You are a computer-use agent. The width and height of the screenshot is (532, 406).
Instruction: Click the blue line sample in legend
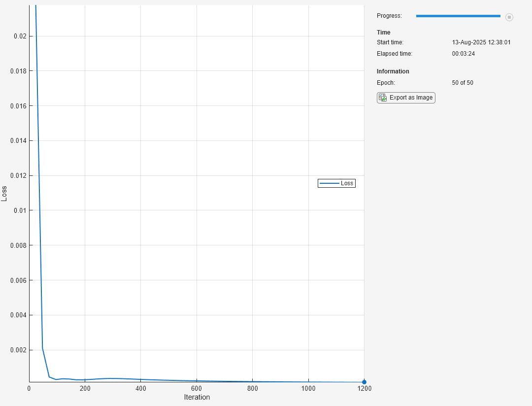pos(329,183)
